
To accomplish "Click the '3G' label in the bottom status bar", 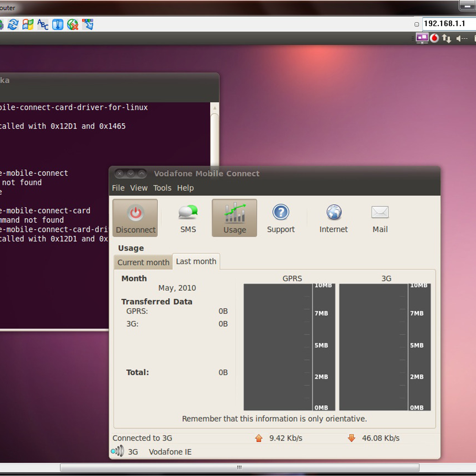I will [x=133, y=452].
